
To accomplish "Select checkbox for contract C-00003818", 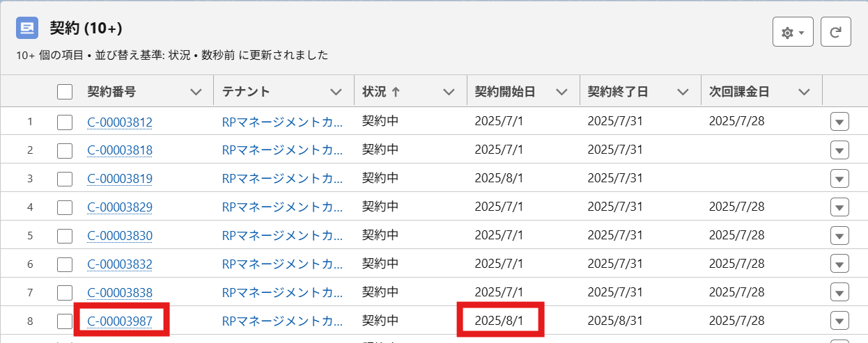I will (65, 150).
